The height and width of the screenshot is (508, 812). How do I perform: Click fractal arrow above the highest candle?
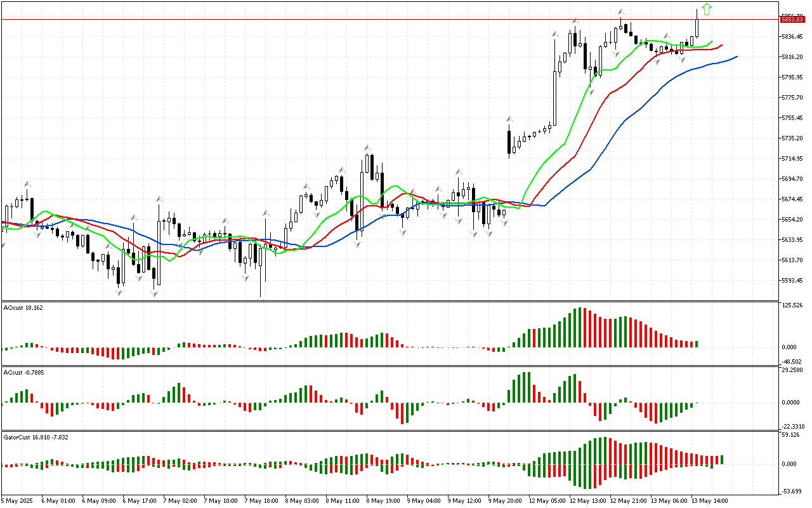tap(622, 11)
